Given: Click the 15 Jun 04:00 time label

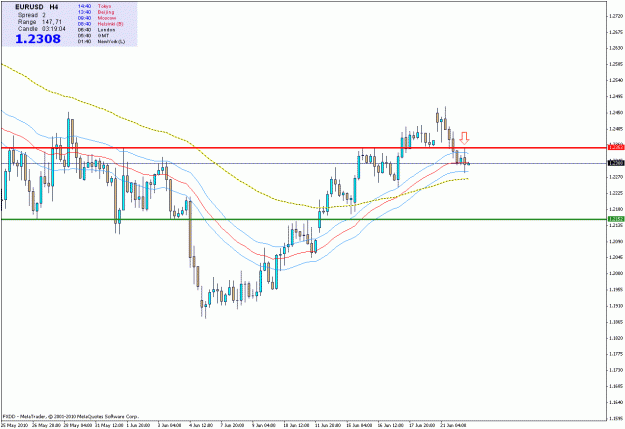Looking at the screenshot, I should pyautogui.click(x=360, y=425).
